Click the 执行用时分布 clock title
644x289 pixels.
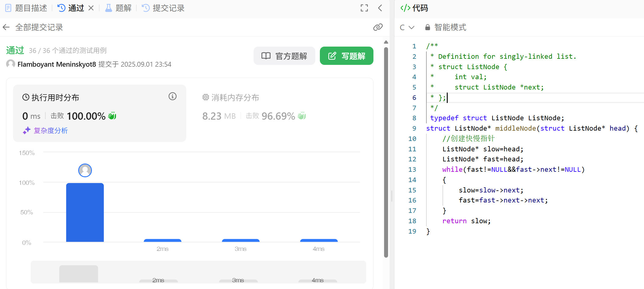51,97
